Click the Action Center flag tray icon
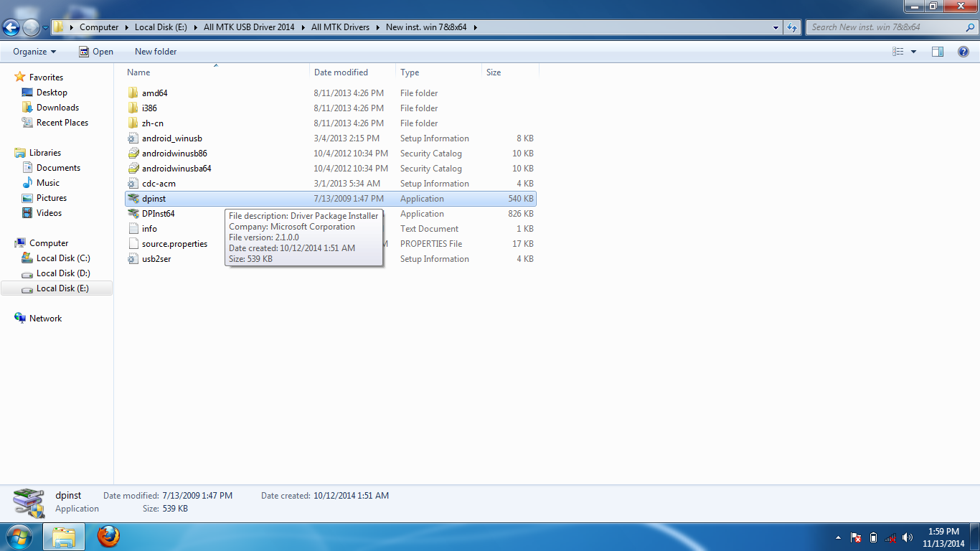 [856, 537]
